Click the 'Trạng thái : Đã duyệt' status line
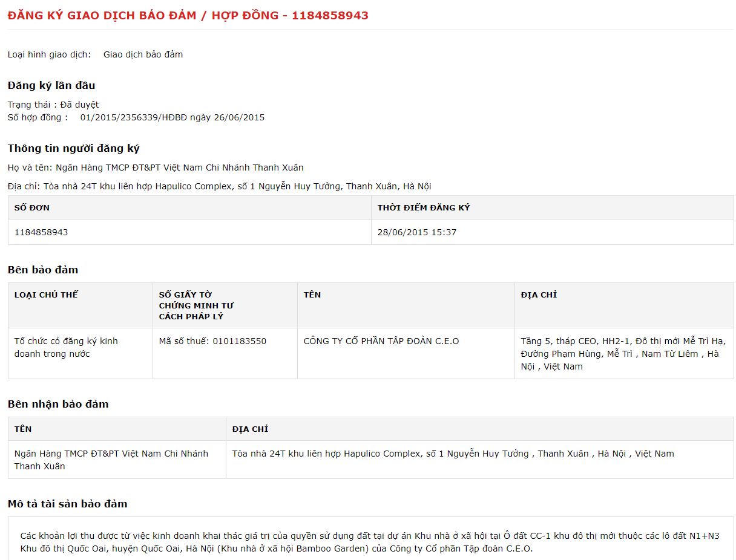Image resolution: width=736 pixels, height=560 pixels. 53,105
